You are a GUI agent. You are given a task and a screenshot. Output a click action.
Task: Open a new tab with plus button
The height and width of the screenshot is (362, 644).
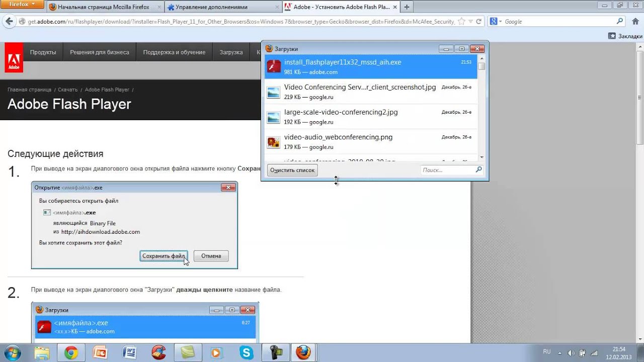(407, 7)
